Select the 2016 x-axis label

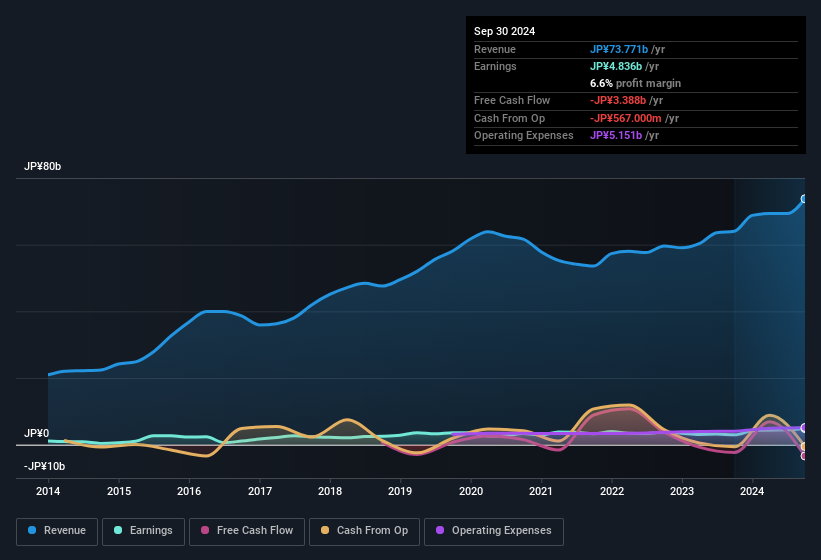click(189, 491)
